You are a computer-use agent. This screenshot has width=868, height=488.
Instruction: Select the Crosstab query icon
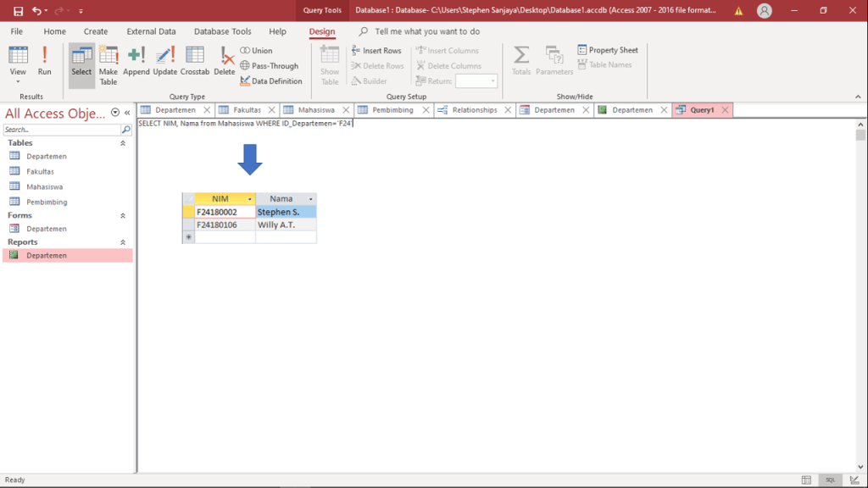pyautogui.click(x=194, y=60)
